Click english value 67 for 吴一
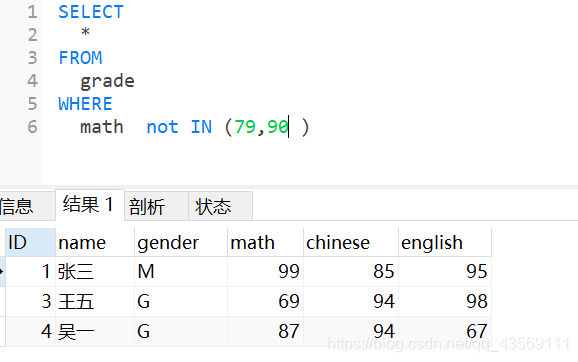This screenshot has height=362, width=578. pyautogui.click(x=445, y=331)
